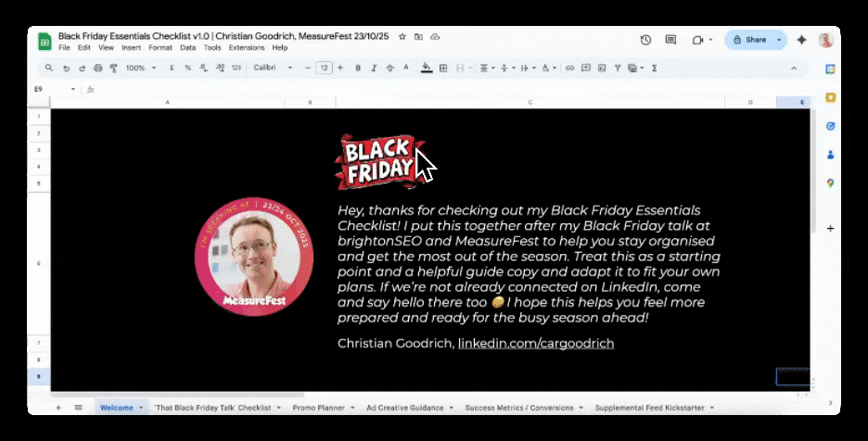Viewport: 868px width, 441px height.
Task: Apply strikethrough formatting
Action: [x=389, y=68]
